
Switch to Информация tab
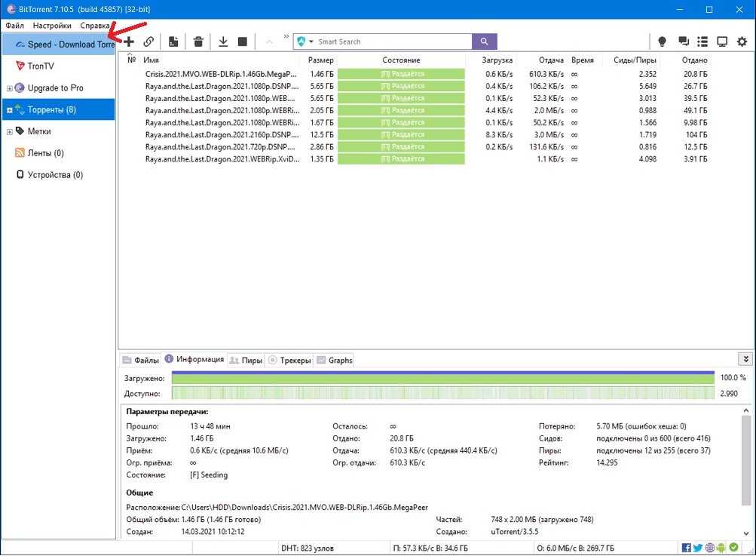[x=194, y=359]
